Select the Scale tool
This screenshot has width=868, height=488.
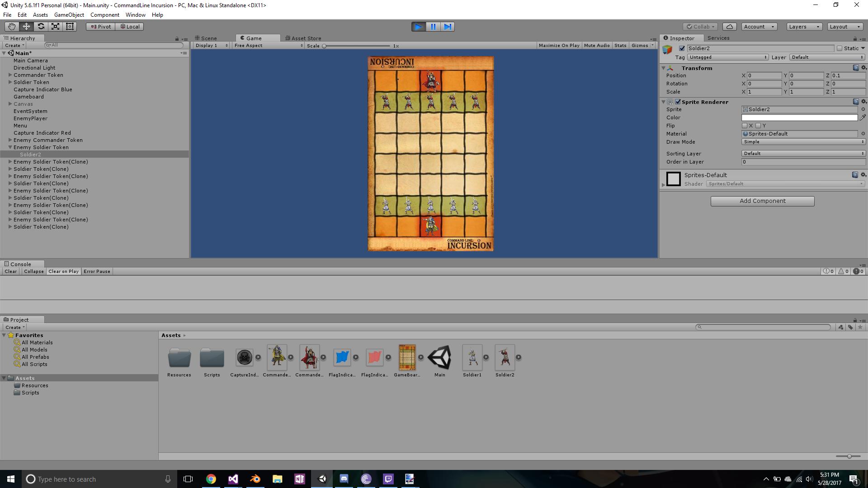coord(55,27)
